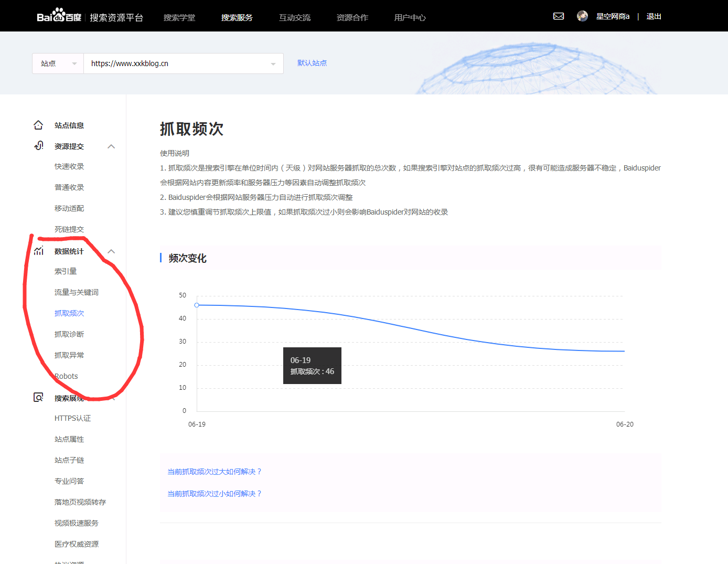Screen dimensions: 728x564
Task: Open 抓取诊断 in sidebar
Action: tap(69, 334)
